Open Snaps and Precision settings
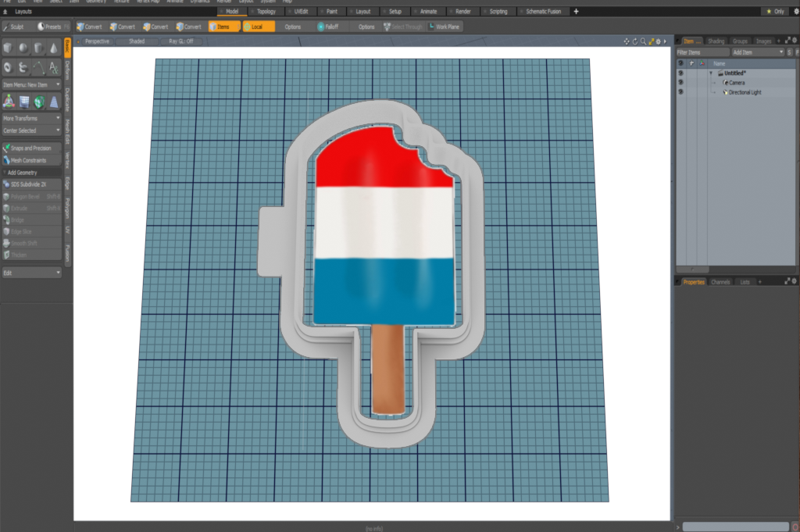 point(31,148)
